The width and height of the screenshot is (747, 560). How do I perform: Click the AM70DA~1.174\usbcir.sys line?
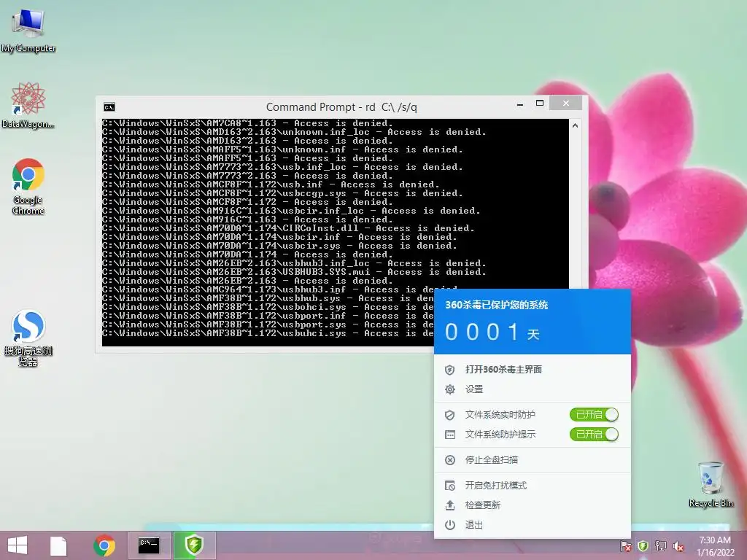[279, 246]
